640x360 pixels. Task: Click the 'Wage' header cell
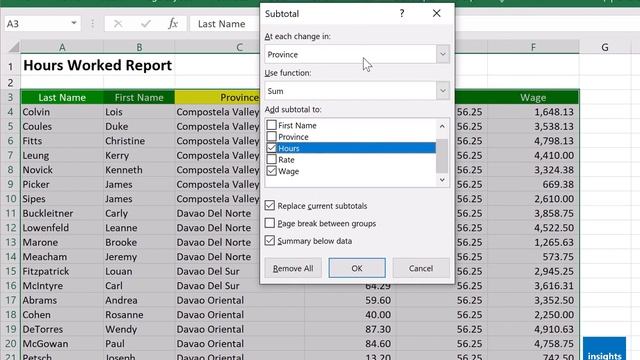533,97
